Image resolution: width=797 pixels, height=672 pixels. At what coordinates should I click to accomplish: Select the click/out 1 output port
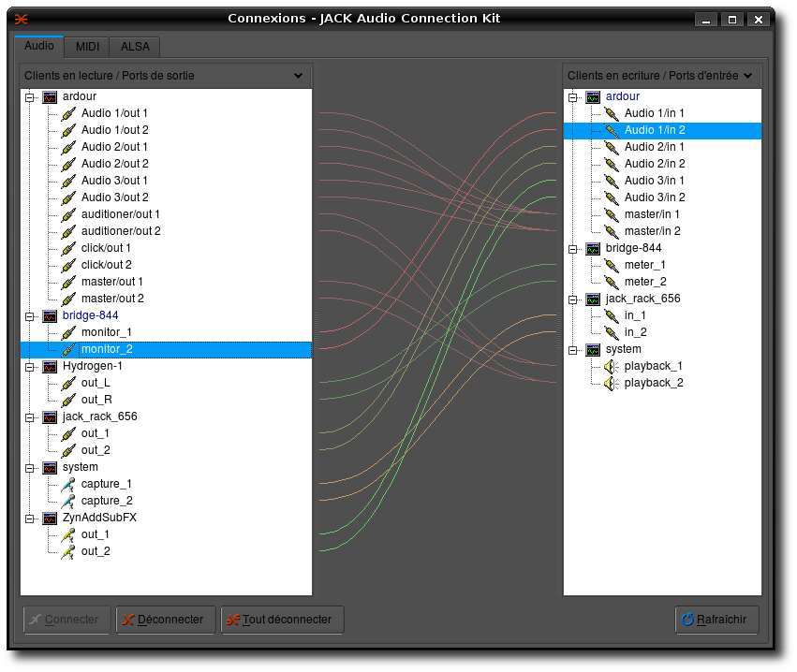[106, 248]
